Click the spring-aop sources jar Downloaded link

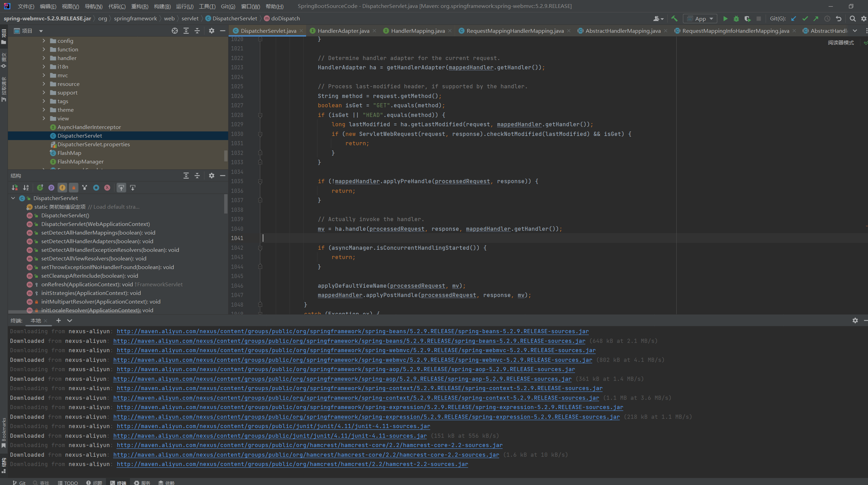(x=342, y=379)
